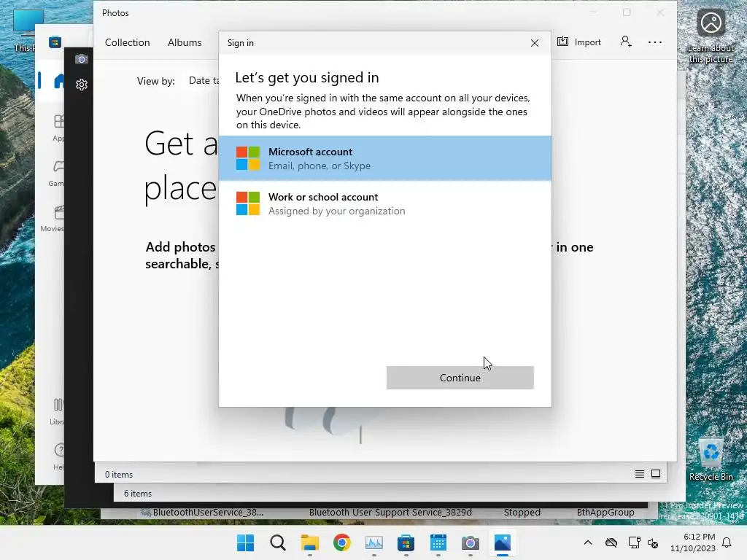
Task: Open the Windows Start menu
Action: pos(245,542)
